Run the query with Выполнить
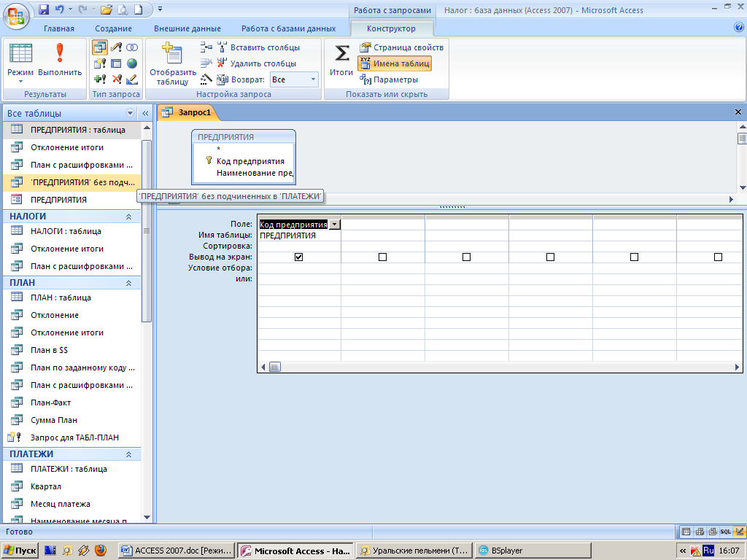The image size is (747, 560). [x=60, y=60]
